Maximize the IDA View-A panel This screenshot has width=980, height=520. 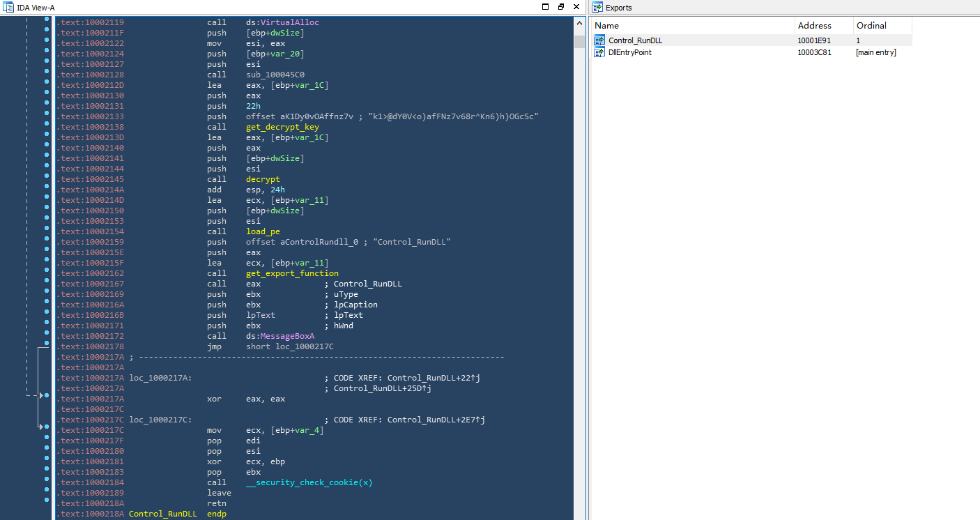click(x=546, y=7)
